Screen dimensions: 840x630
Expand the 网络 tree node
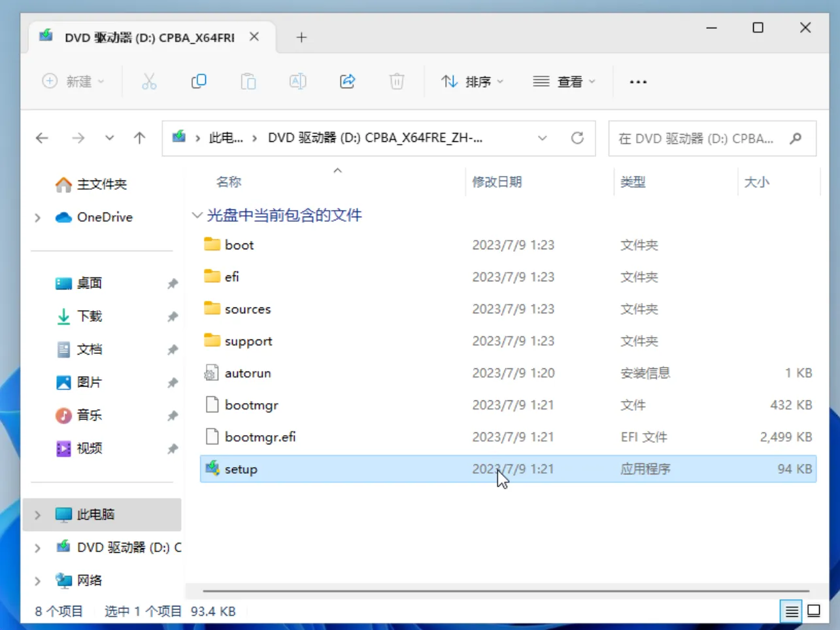tap(37, 581)
